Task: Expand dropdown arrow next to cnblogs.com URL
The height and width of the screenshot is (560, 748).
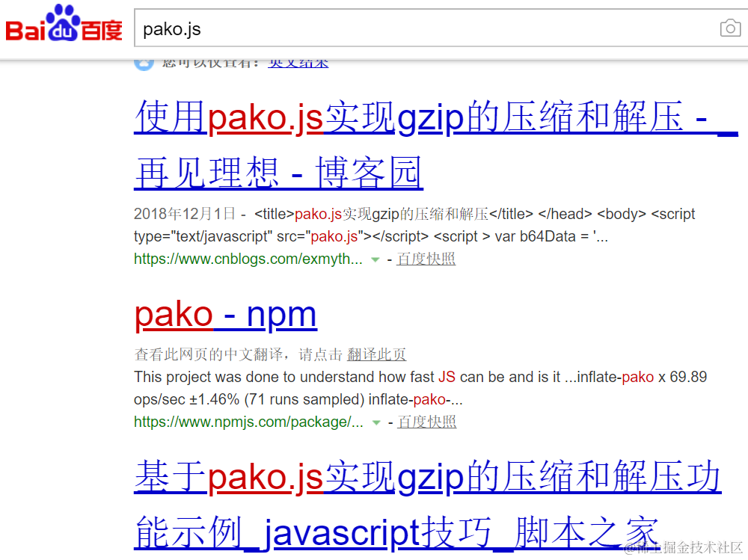Action: [375, 259]
